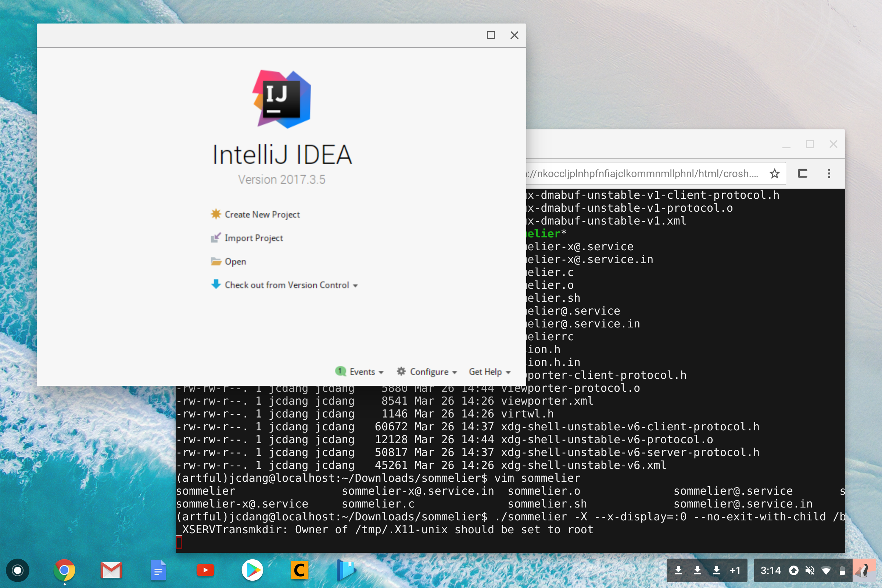Click the open-as-window icon in crosh toolbar
The height and width of the screenshot is (588, 882).
tap(803, 173)
